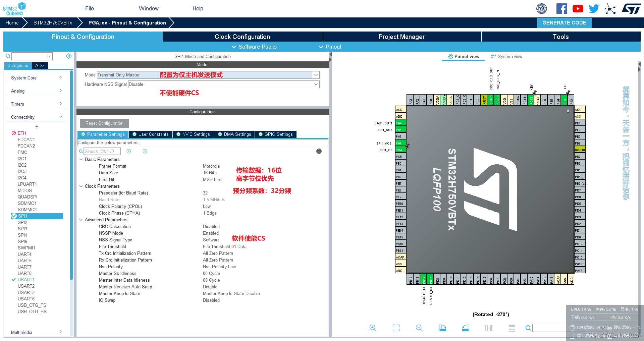Image resolution: width=644 pixels, height=341 pixels.
Task: Go to next parameter search result
Action: pos(145,151)
